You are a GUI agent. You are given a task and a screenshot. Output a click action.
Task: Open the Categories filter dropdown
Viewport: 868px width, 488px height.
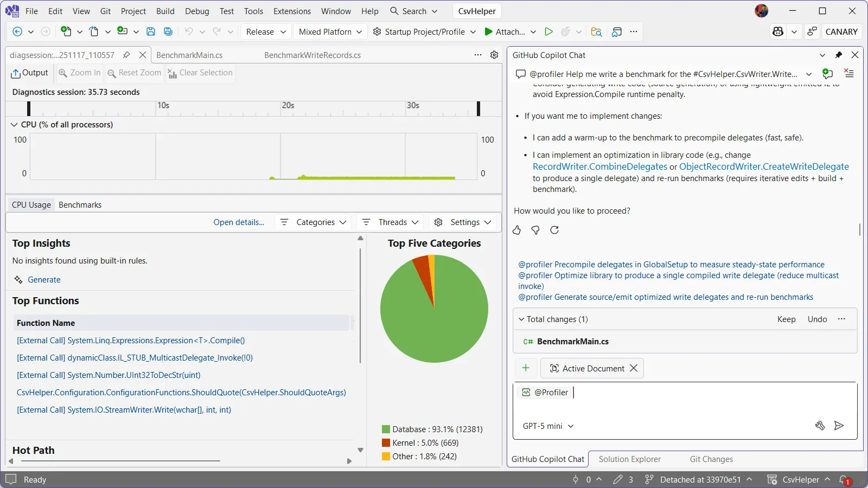pyautogui.click(x=314, y=222)
